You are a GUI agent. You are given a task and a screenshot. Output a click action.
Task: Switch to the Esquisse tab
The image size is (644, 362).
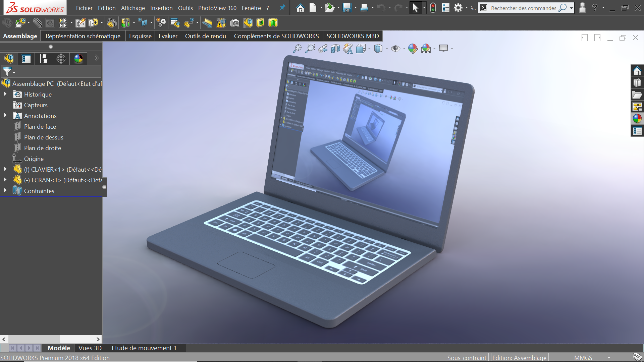tap(140, 36)
